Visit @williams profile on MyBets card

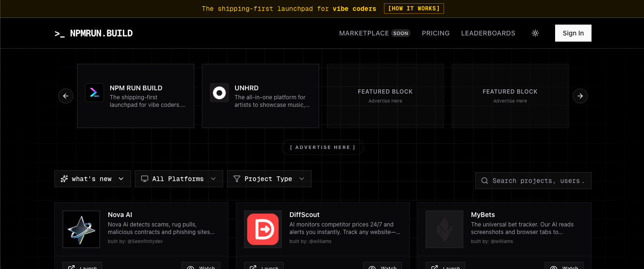502,241
